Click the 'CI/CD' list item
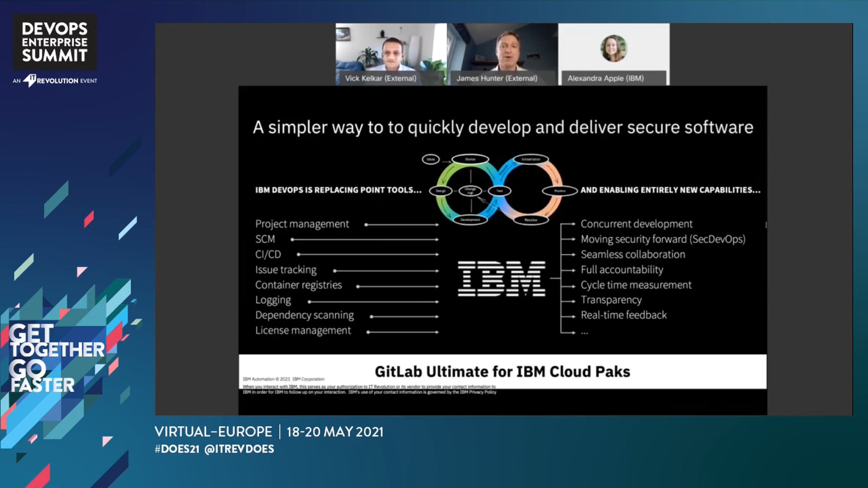This screenshot has height=488, width=868. coord(268,254)
